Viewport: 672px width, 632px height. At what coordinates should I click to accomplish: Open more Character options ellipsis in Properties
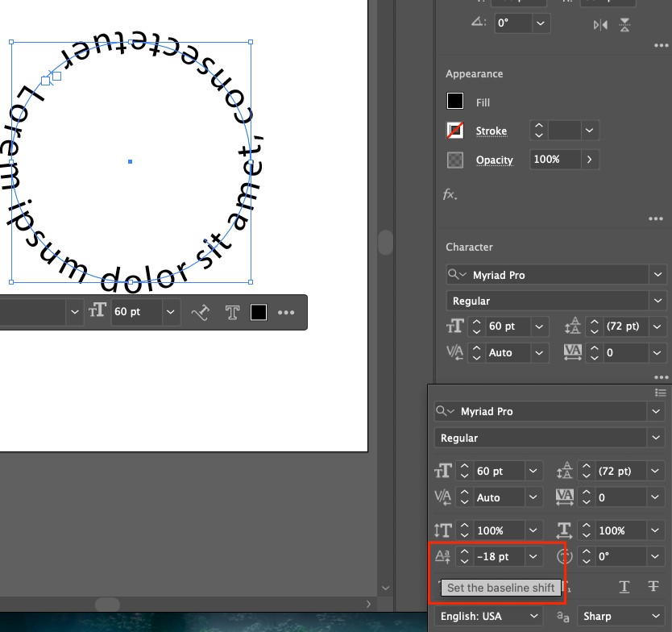coord(662,378)
